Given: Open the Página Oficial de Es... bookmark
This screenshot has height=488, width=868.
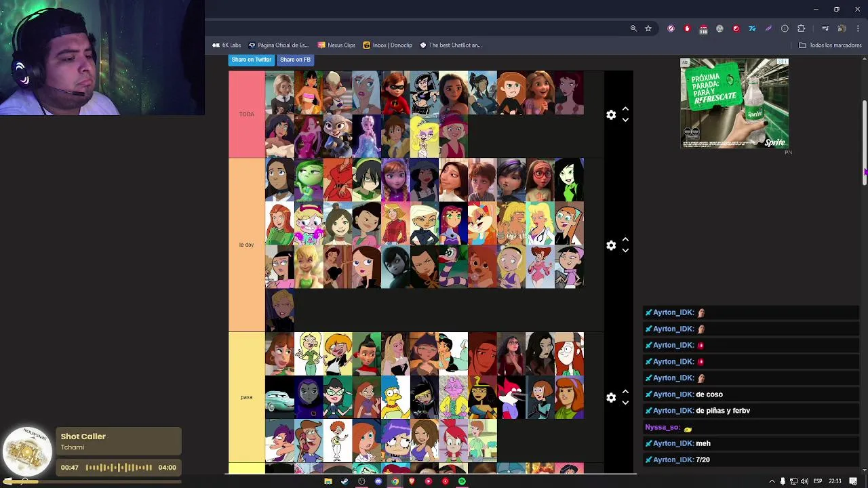Looking at the screenshot, I should tap(278, 45).
